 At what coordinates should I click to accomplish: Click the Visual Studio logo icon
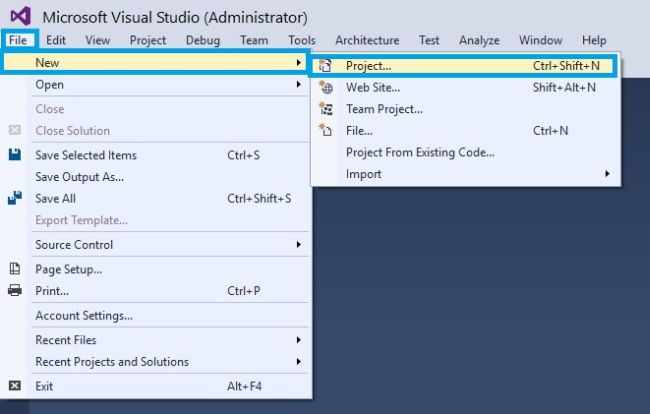tap(20, 17)
